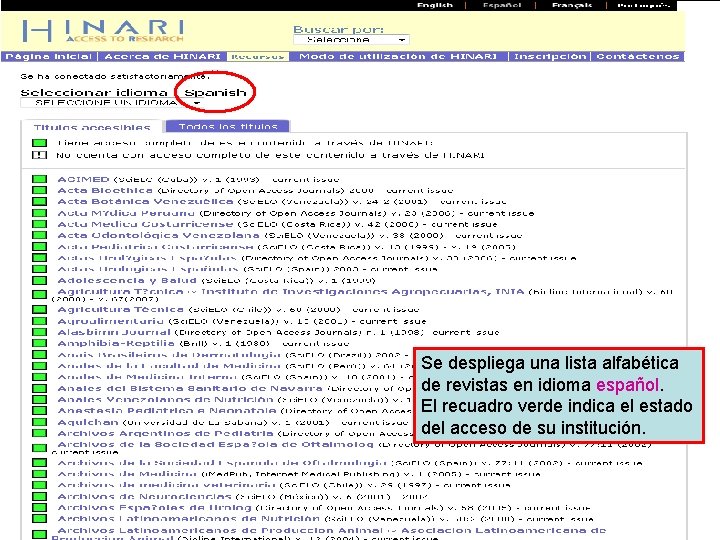Screen dimensions: 720x540
Task: Open the ACIMED journal link
Action: tap(83, 179)
